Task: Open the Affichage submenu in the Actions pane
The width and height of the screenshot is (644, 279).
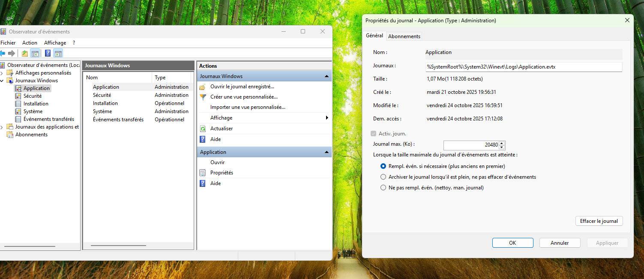Action: pyautogui.click(x=264, y=118)
